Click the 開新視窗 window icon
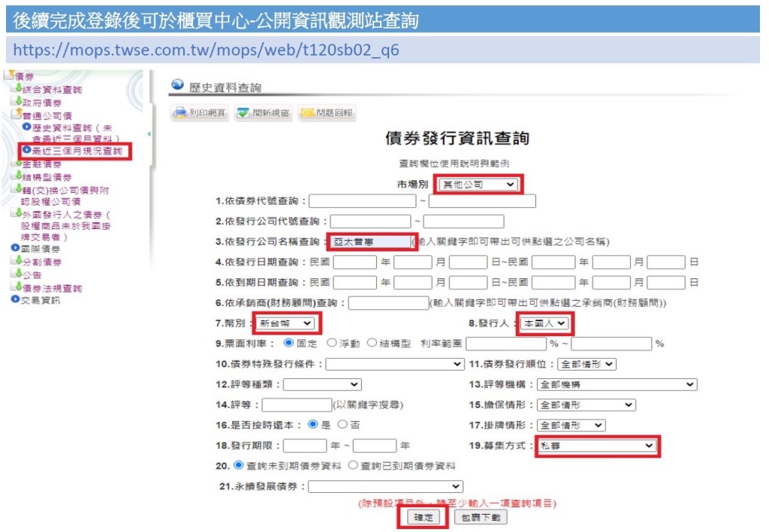Screen dimensions: 769x532 coord(243,114)
